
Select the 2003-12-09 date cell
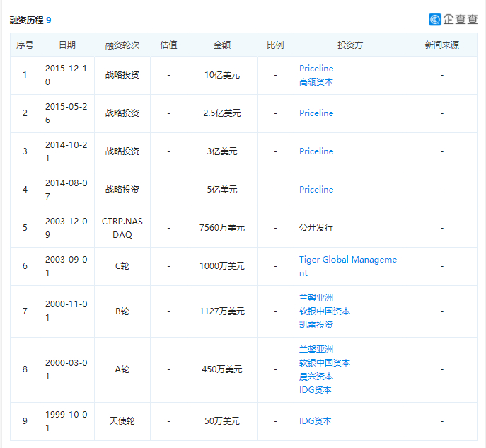click(x=66, y=228)
